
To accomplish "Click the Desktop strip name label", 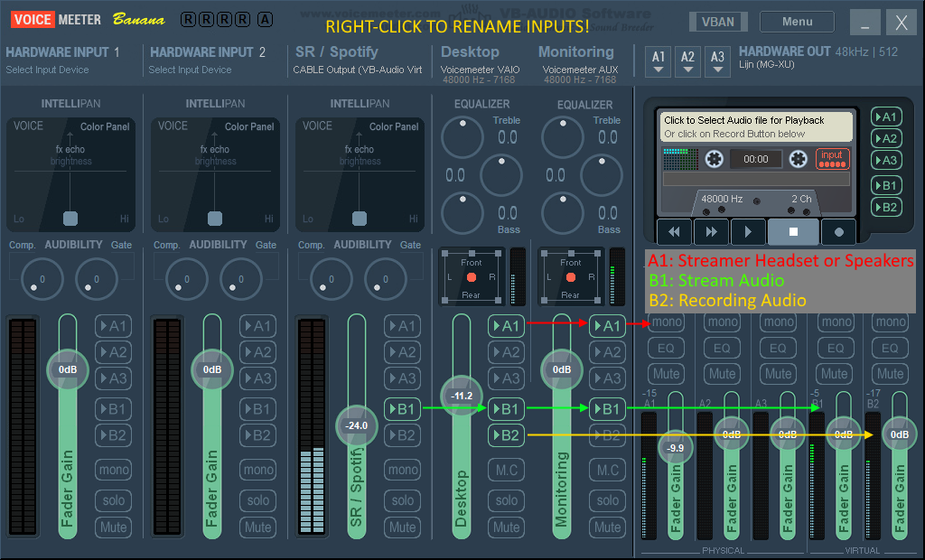I will click(x=470, y=51).
